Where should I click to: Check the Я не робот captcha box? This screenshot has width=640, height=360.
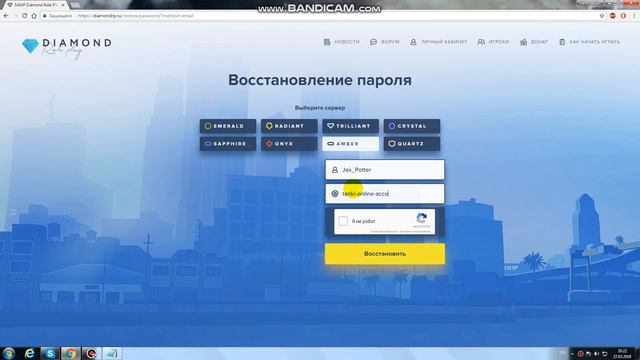click(343, 221)
